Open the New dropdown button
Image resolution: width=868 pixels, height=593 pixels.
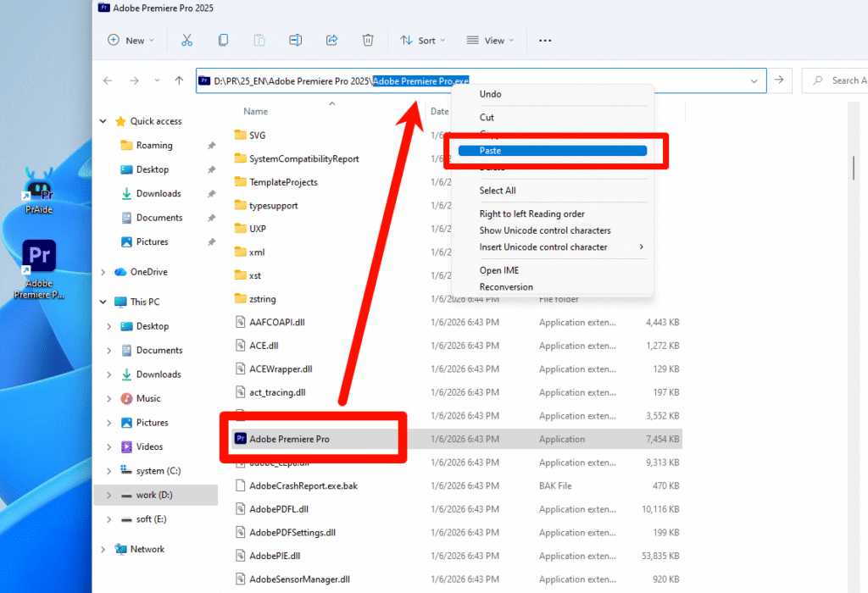pyautogui.click(x=131, y=40)
